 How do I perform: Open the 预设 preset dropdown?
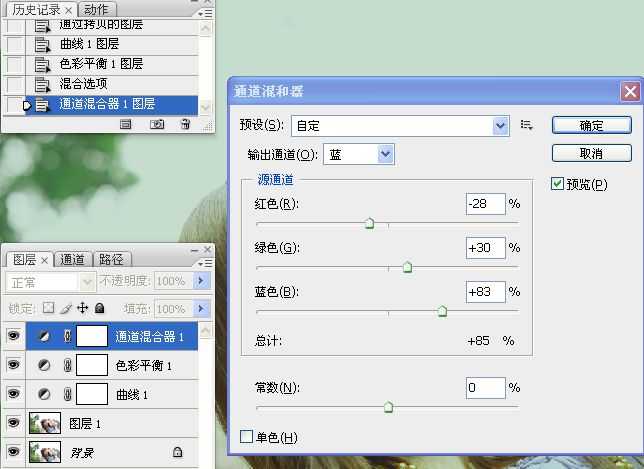click(500, 125)
